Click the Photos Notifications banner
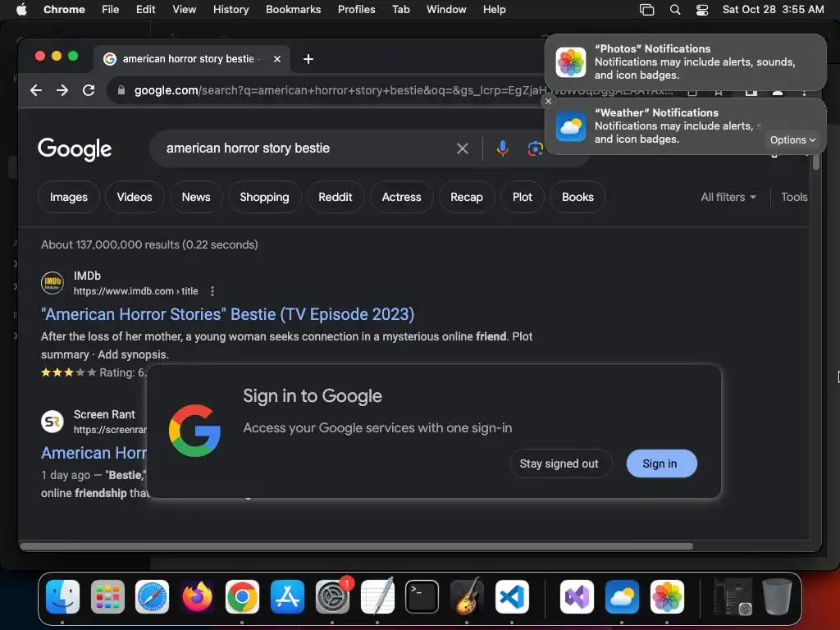 coord(686,62)
